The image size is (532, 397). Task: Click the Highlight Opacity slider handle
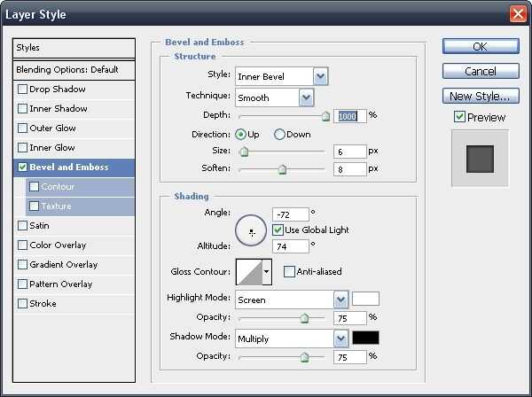(304, 318)
